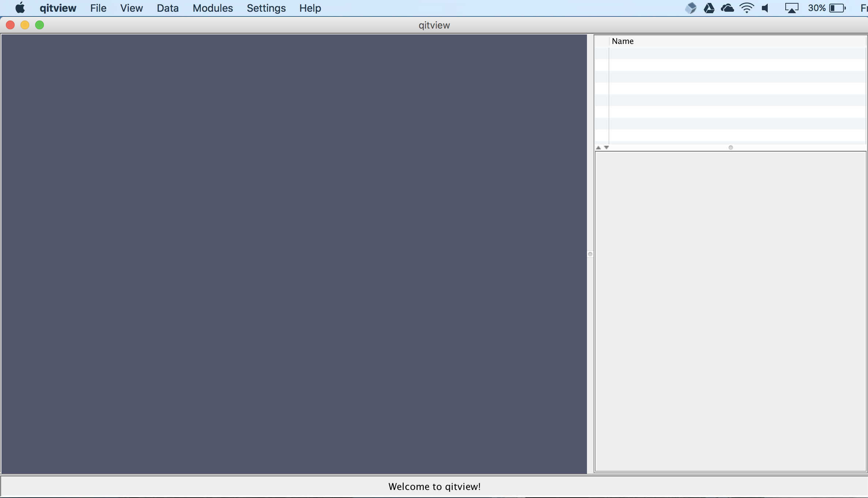Open the Settings menu
Screen dimensions: 868x498
(266, 8)
